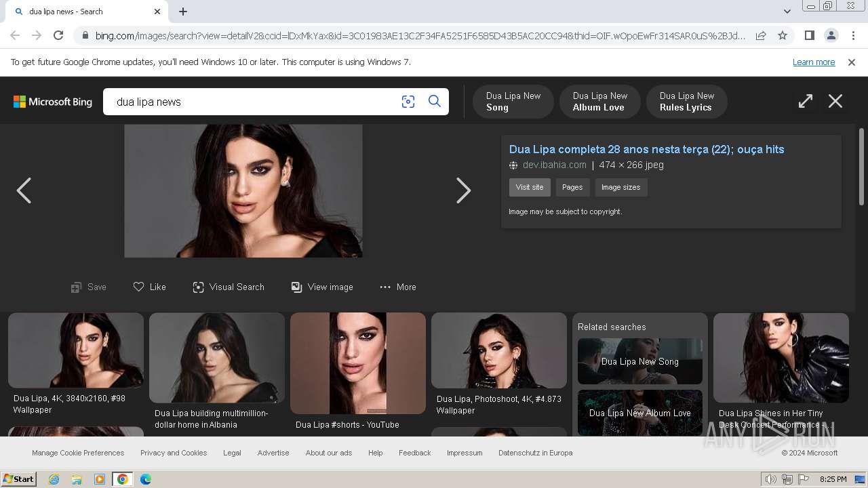The width and height of the screenshot is (868, 488).
Task: Open Chrome three-dot menu
Action: point(853,35)
